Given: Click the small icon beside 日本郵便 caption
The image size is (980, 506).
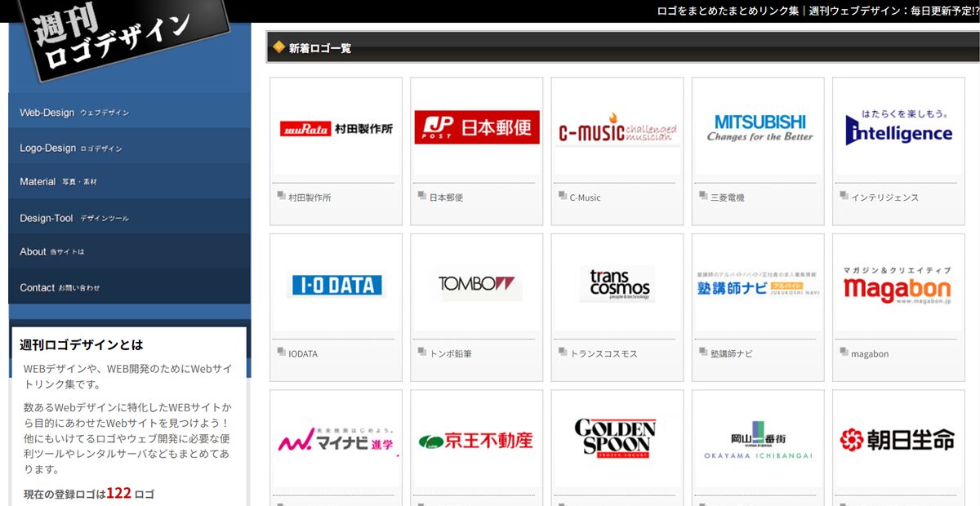Looking at the screenshot, I should click(x=422, y=196).
